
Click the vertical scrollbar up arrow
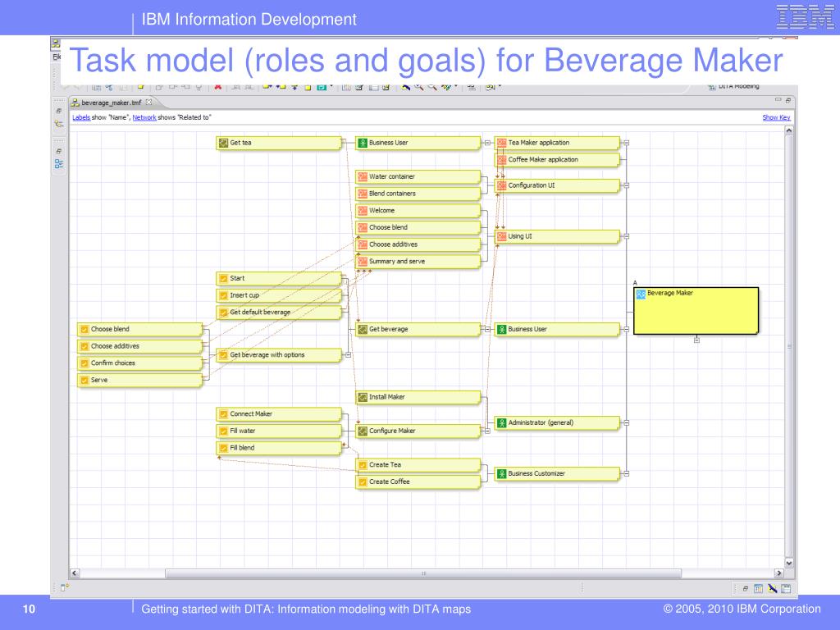click(788, 130)
